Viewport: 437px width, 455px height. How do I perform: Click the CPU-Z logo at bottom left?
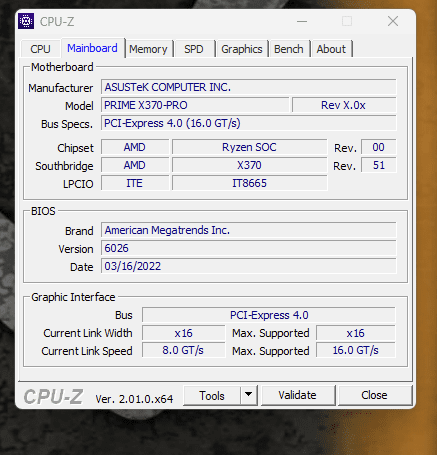click(x=53, y=397)
